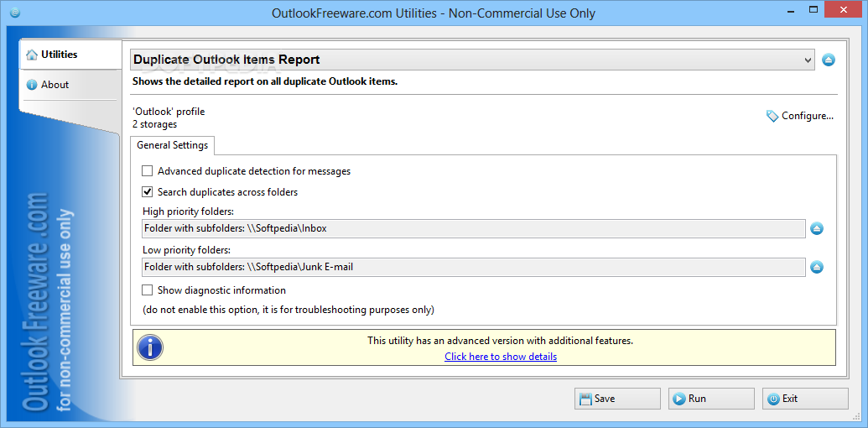Switch to the Utilities side tab
The width and height of the screenshot is (868, 428).
coord(70,55)
